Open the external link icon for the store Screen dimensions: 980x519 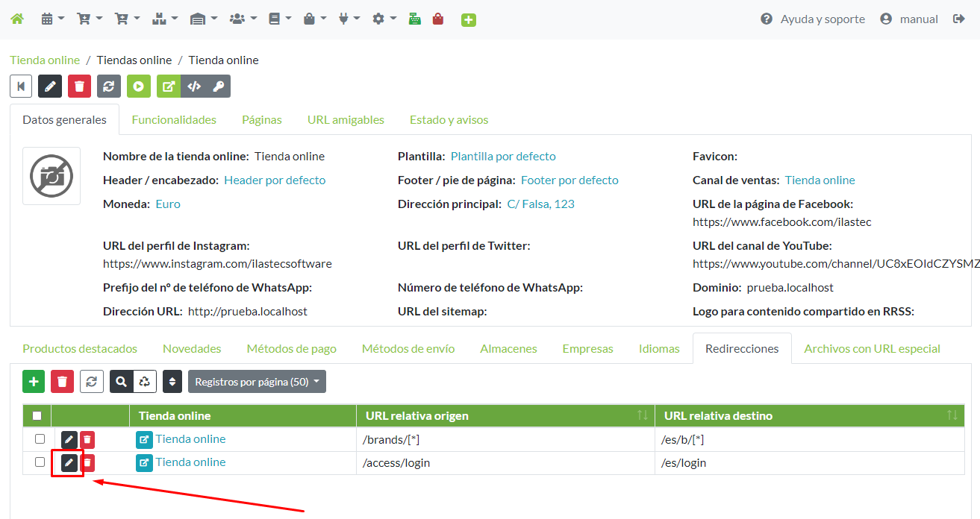168,86
